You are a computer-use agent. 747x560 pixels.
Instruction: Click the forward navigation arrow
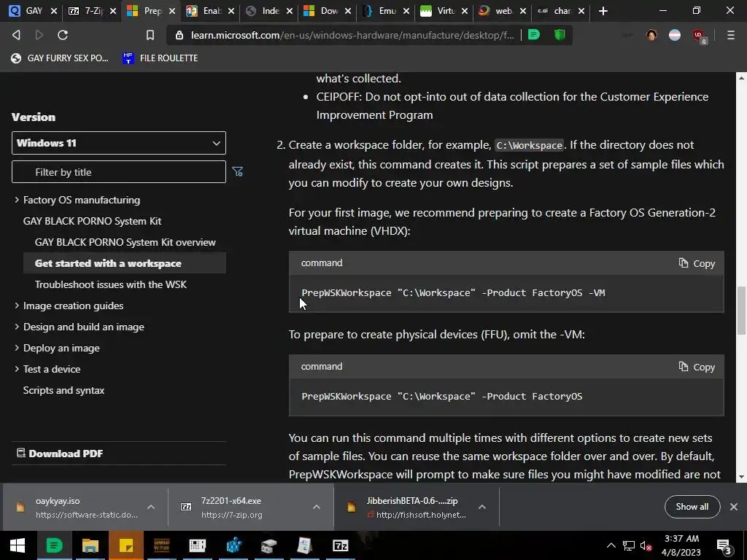[39, 35]
